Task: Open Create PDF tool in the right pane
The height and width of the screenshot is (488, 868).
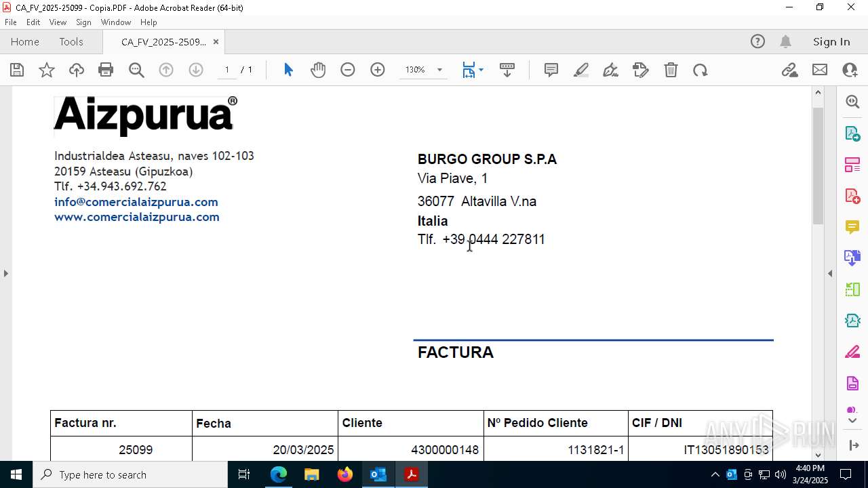Action: [x=852, y=196]
